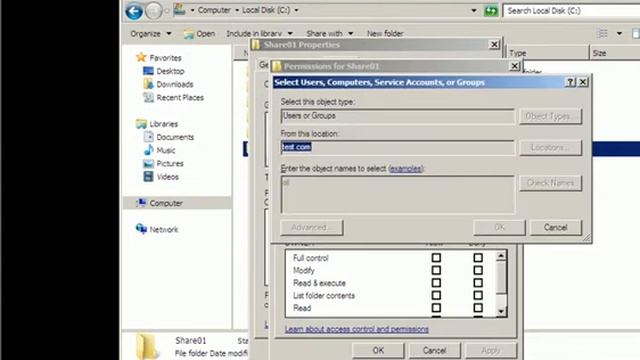This screenshot has width=640, height=360.
Task: Select Downloads folder icon in sidebar
Action: point(148,84)
